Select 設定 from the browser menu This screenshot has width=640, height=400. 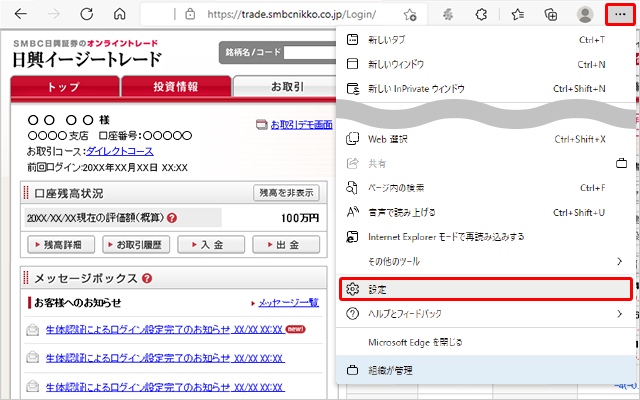tap(486, 289)
